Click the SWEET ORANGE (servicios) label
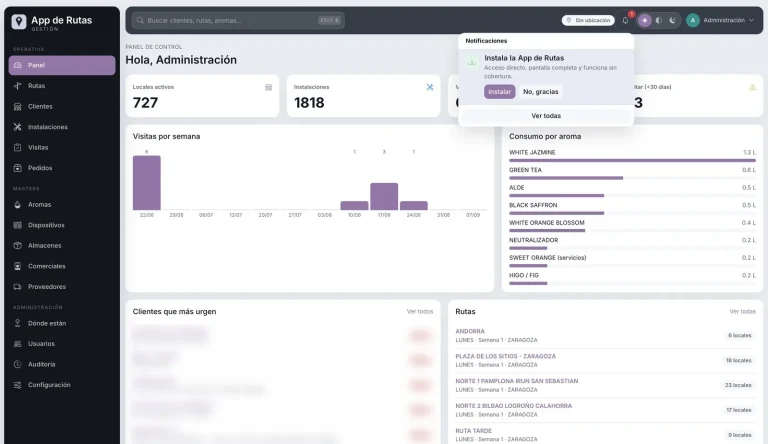This screenshot has height=444, width=768. point(548,258)
